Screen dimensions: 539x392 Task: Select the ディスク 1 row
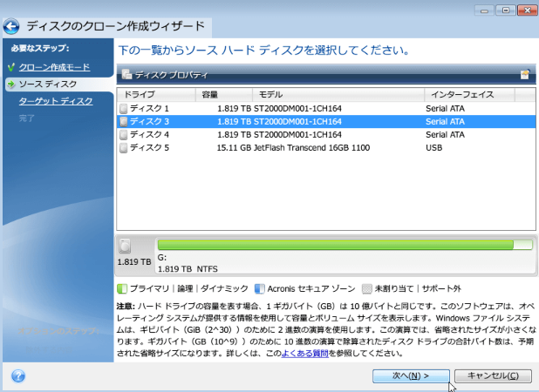click(x=326, y=109)
